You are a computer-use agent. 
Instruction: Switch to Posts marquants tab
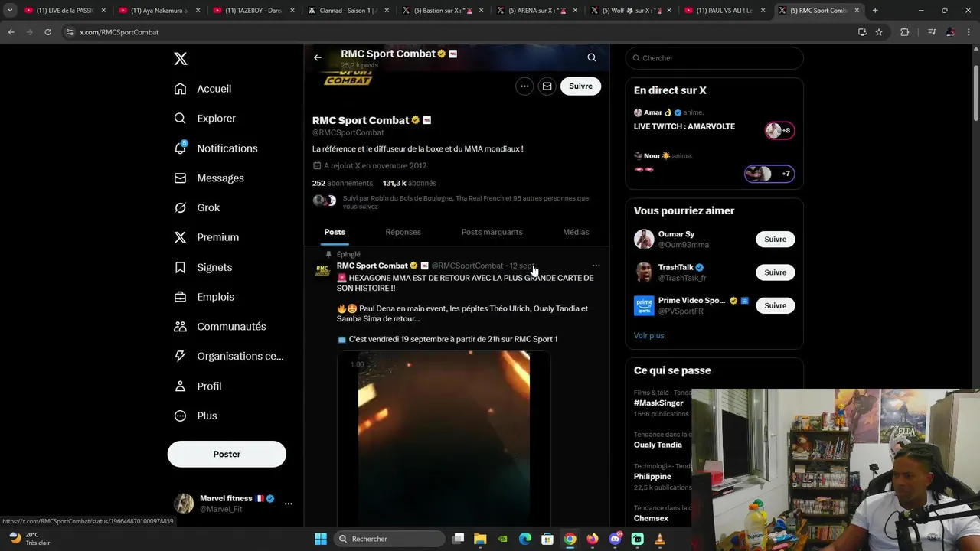point(492,232)
